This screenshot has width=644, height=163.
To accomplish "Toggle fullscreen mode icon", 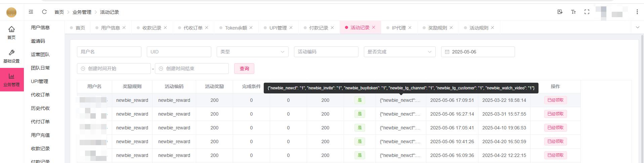I will [587, 12].
